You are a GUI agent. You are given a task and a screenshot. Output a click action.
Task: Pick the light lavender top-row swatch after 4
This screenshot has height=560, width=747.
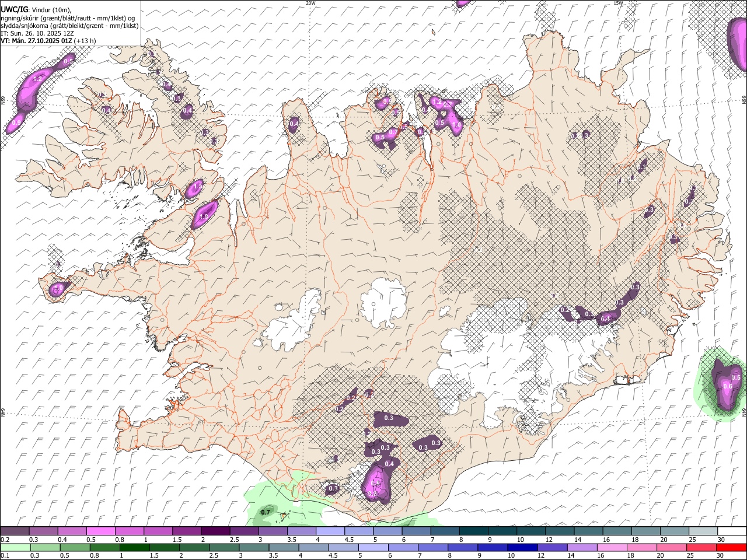(x=330, y=531)
